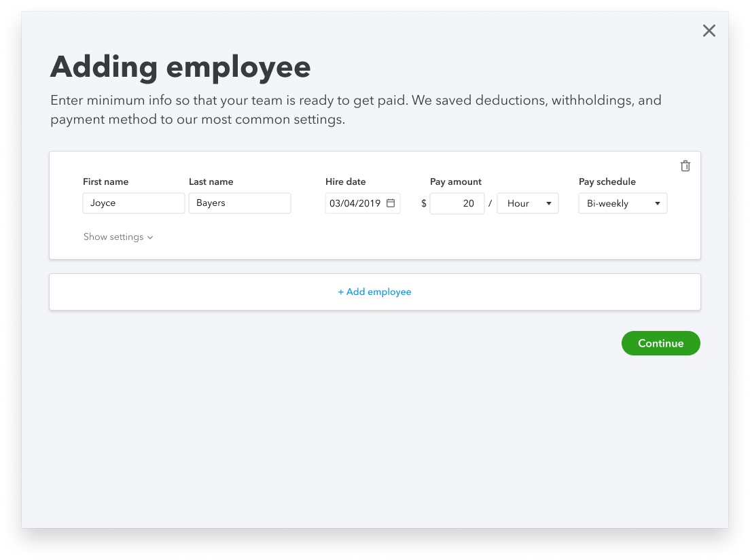
Task: Click the Pay schedule label
Action: pos(607,181)
